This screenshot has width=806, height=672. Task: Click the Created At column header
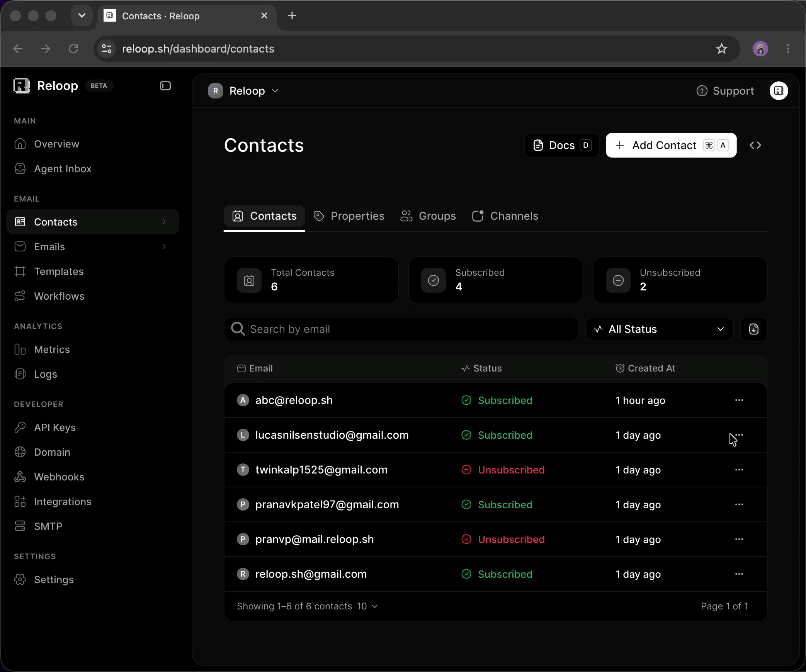(645, 368)
